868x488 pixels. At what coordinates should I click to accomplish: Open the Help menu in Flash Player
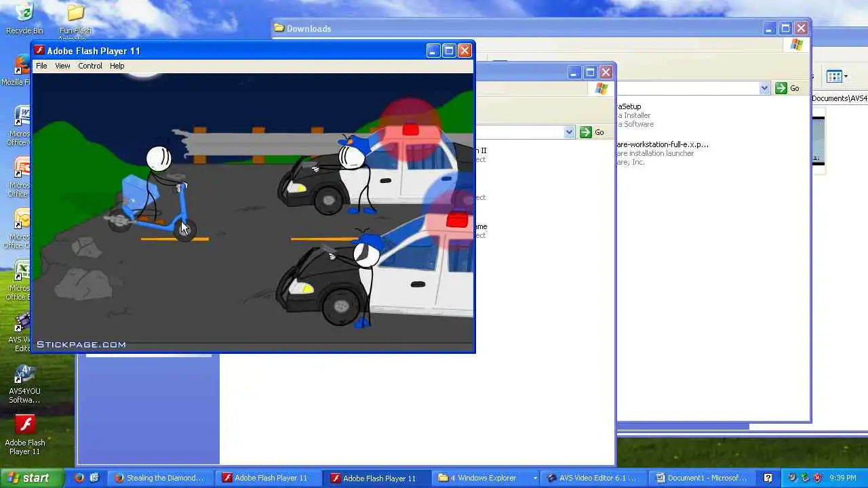tap(117, 66)
